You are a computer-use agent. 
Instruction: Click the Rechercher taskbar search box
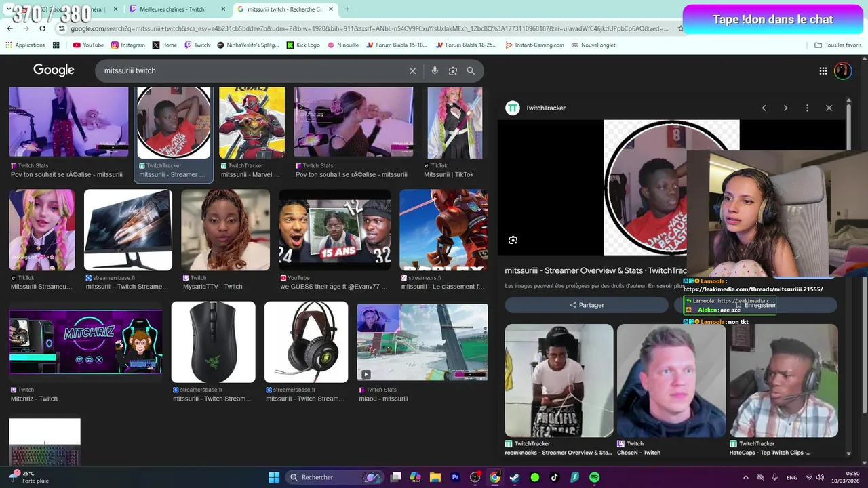click(x=335, y=477)
